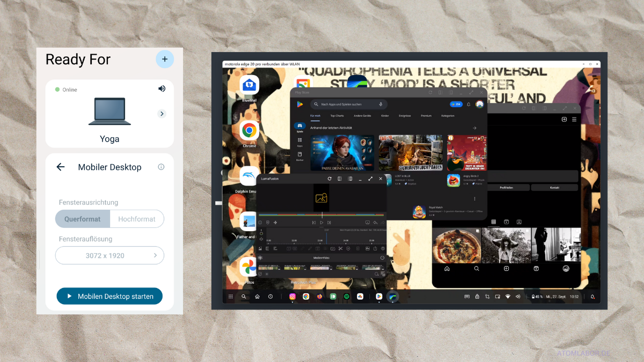Open the 3072 x 1920 resolution selector
Screen dimensions: 644x362
click(x=109, y=255)
